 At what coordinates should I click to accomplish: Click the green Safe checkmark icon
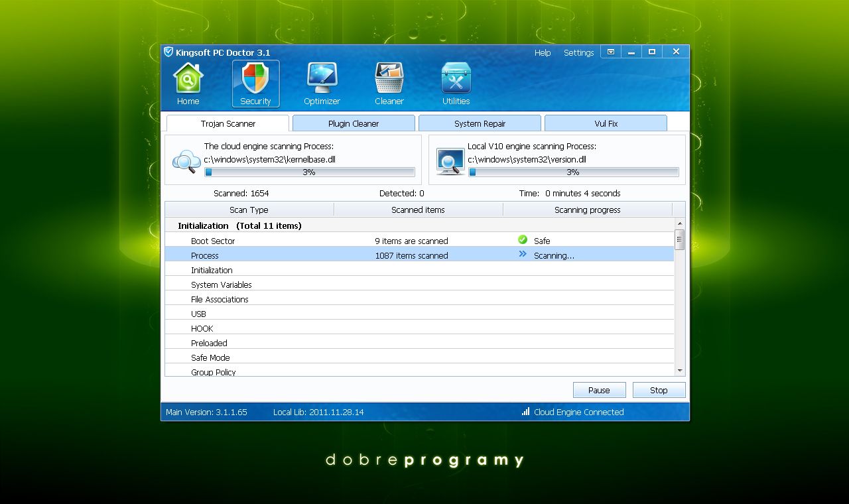(x=523, y=240)
